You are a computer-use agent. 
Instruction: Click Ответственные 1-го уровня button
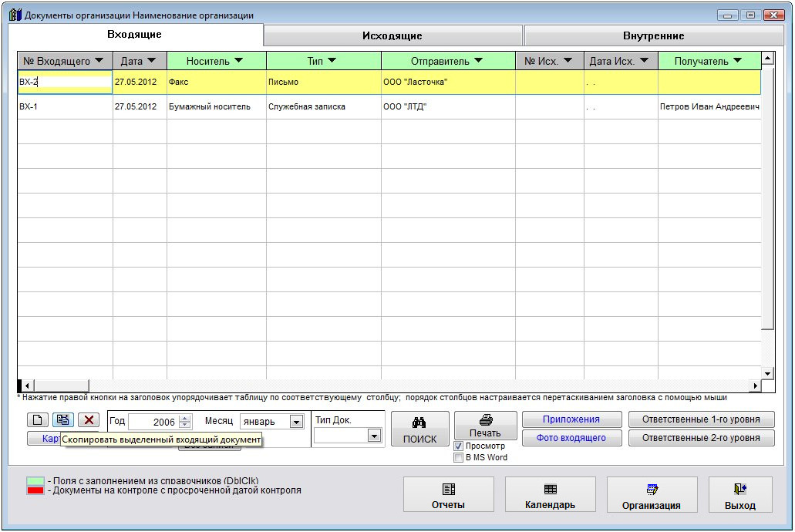point(701,419)
